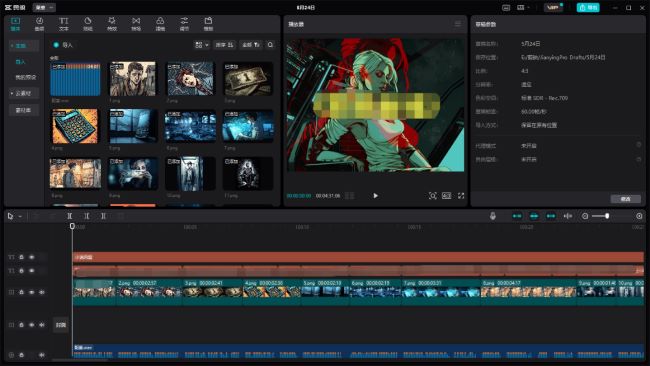Click the info icon in the free layer row

(x=639, y=159)
